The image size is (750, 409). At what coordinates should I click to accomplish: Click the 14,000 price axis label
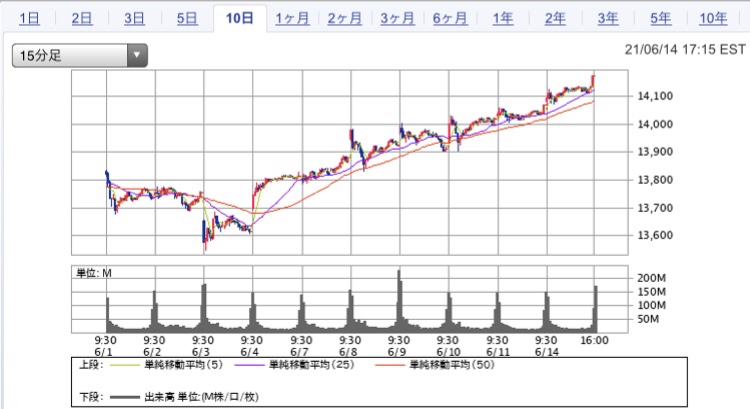coord(655,124)
